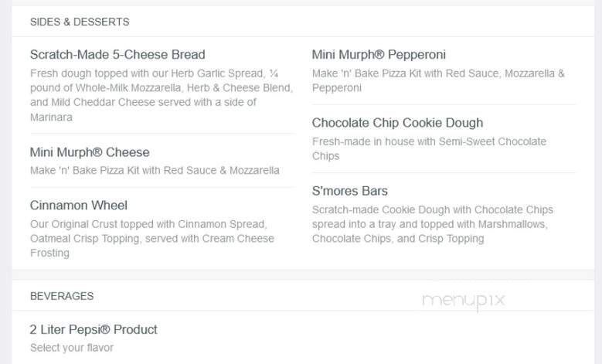Select the Mini Murph® Cheese item
The width and height of the screenshot is (602, 364).
tap(90, 152)
